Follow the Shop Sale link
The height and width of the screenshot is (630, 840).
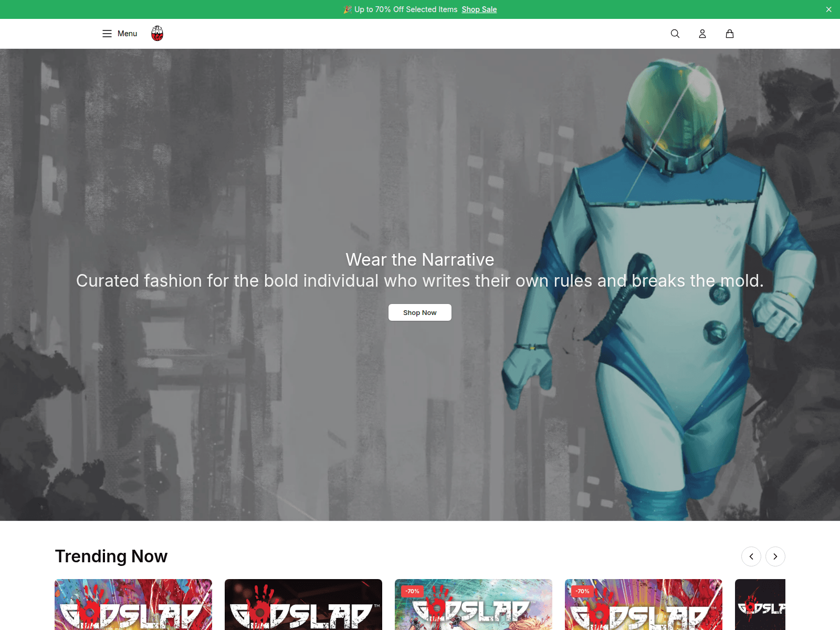coord(479,9)
